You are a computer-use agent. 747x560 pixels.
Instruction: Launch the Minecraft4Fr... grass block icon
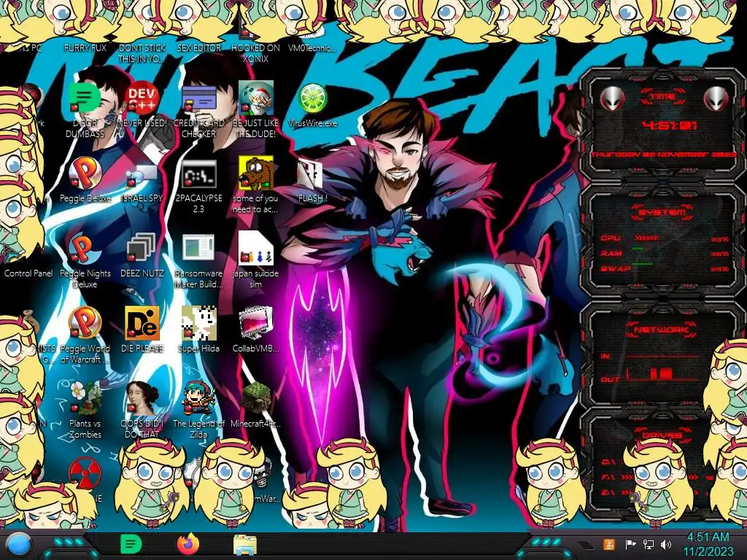[x=256, y=397]
